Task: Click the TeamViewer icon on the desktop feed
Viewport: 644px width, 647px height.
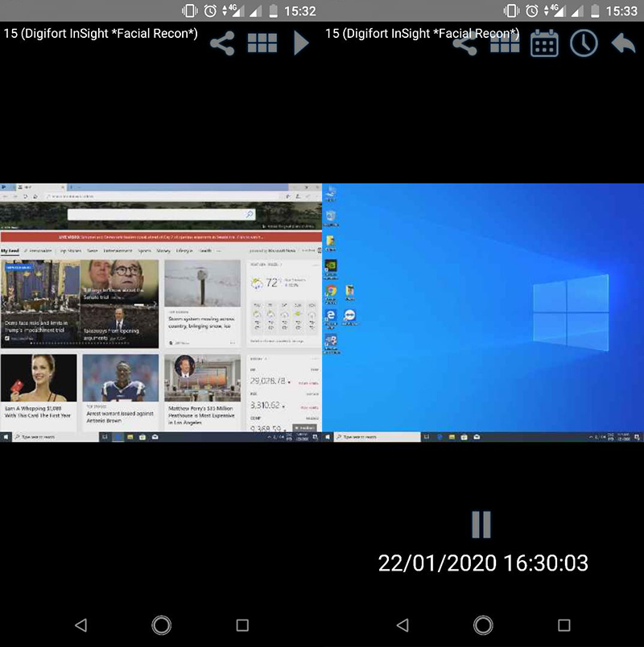Action: 350,315
